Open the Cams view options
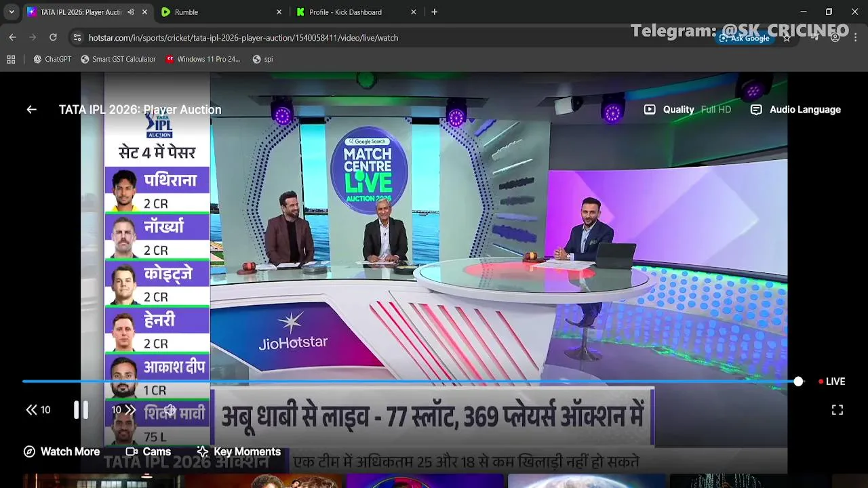Screen dimensions: 868x488 (149, 451)
